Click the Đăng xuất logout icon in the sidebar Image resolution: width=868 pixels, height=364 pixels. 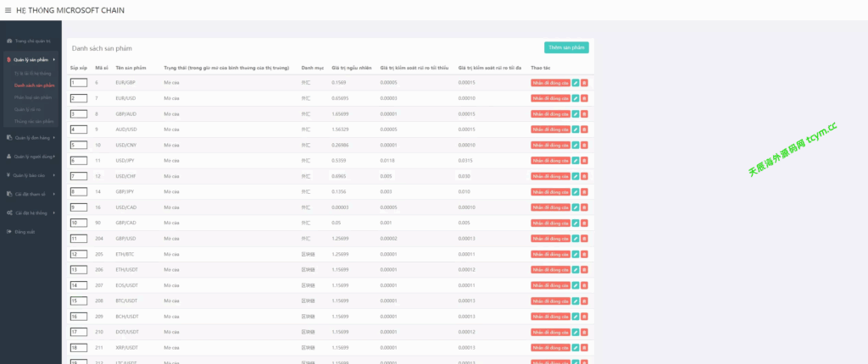coord(8,232)
